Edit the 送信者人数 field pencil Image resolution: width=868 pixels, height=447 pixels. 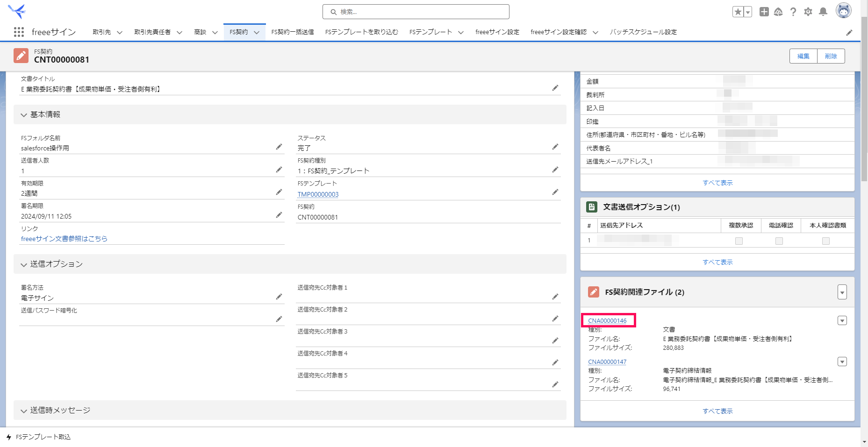(x=279, y=170)
